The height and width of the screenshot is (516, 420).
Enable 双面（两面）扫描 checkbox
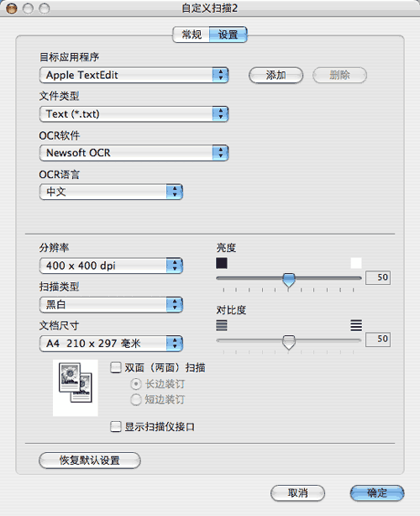[115, 367]
